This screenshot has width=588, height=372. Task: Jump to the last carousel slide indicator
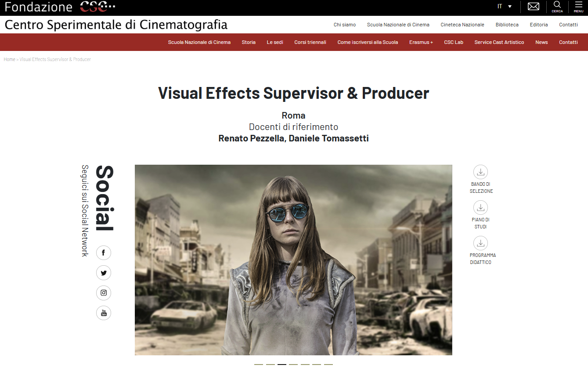coord(328,365)
